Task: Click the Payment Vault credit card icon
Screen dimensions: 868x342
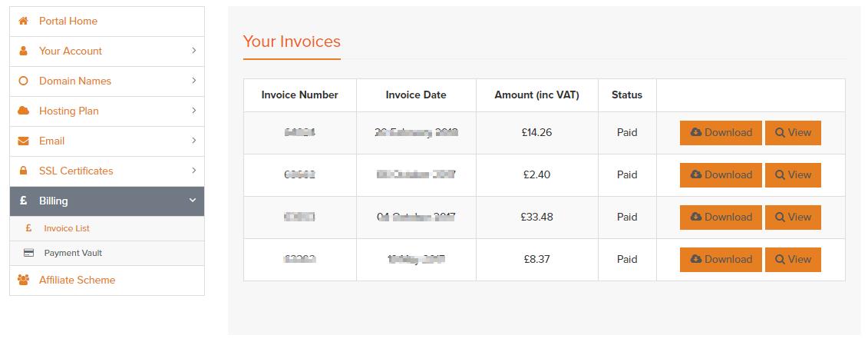Action: [x=28, y=253]
